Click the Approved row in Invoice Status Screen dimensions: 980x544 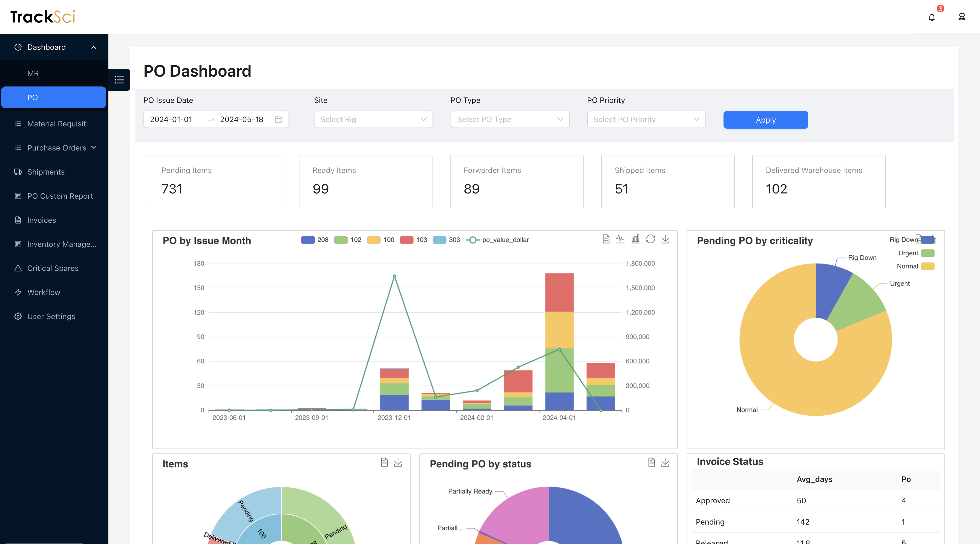815,501
